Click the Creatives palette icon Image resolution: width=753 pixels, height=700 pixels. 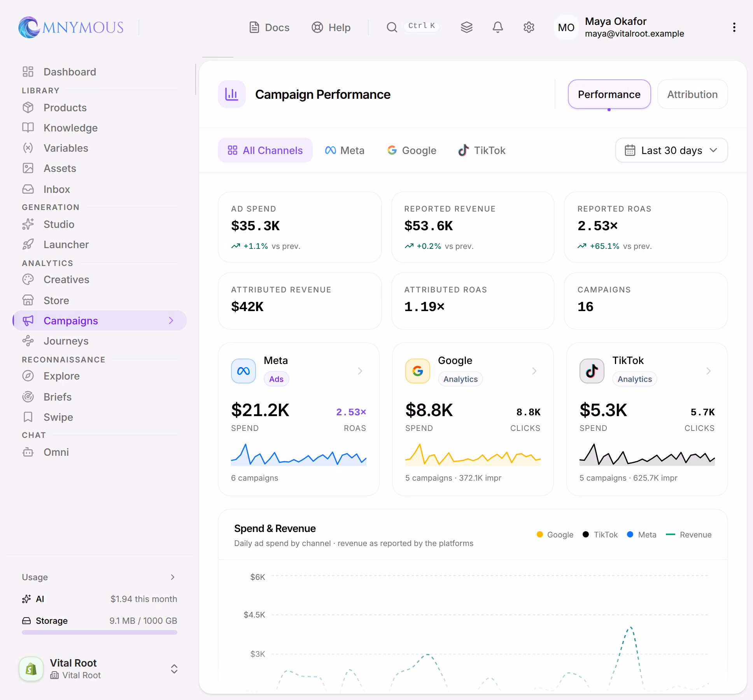[x=28, y=279]
